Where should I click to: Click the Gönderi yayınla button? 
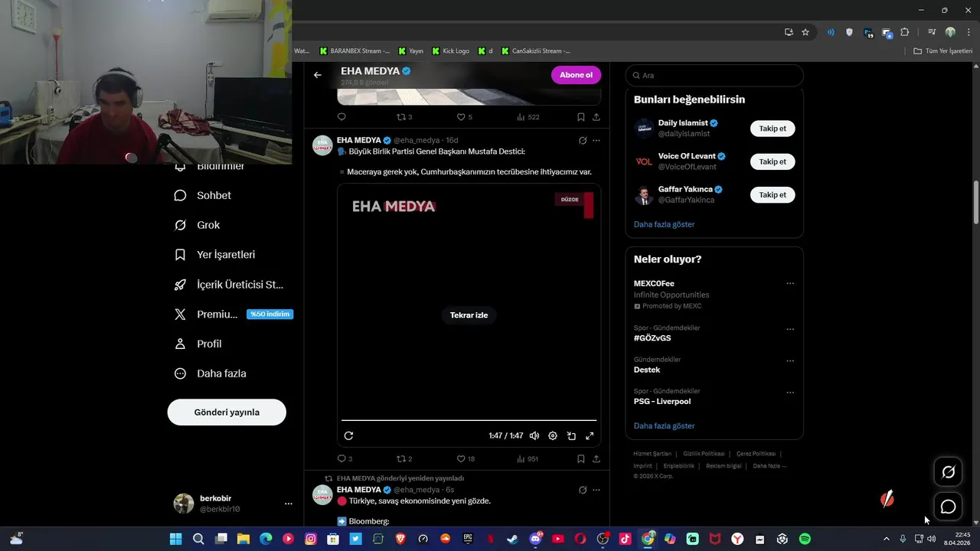point(227,412)
